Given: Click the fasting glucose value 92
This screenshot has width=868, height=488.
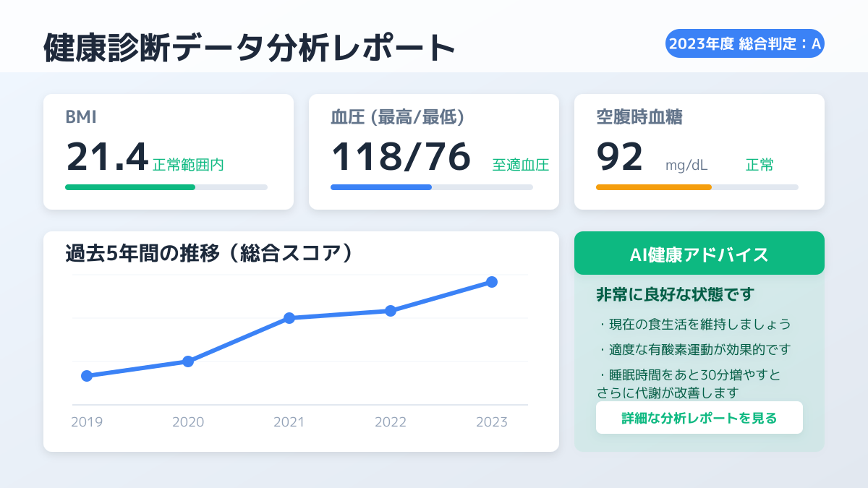Looking at the screenshot, I should [620, 157].
